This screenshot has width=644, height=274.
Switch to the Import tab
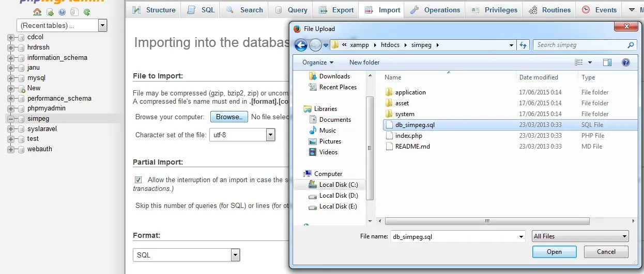click(x=382, y=10)
